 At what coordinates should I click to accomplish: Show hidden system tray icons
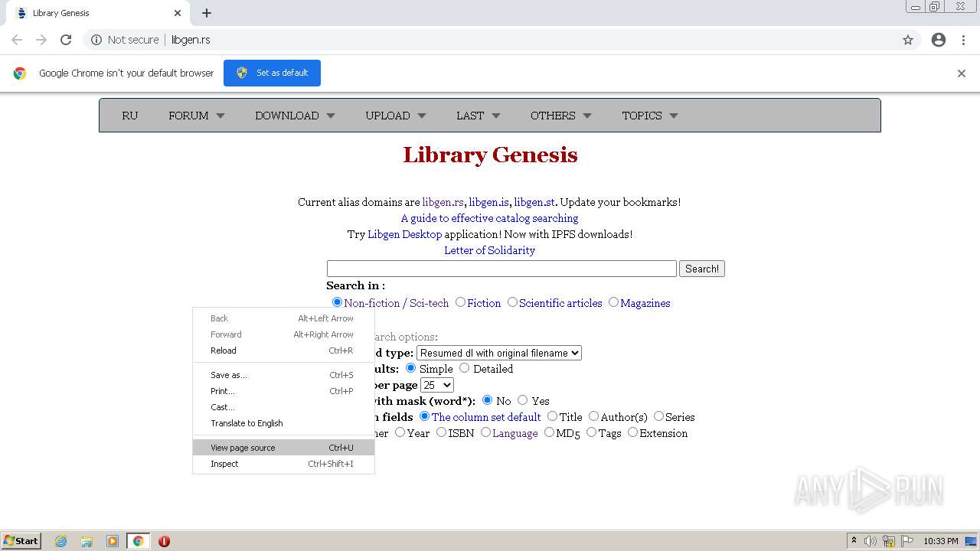click(x=854, y=541)
